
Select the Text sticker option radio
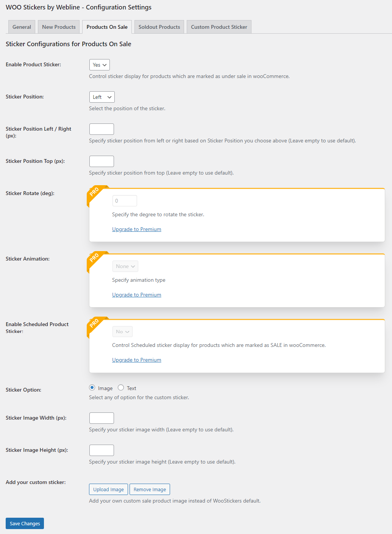tap(121, 387)
